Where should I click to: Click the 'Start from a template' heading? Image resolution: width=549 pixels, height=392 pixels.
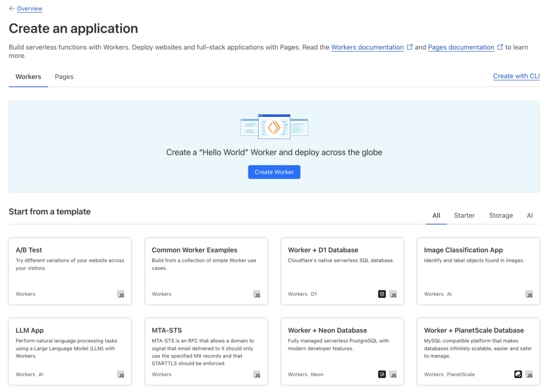pos(50,212)
